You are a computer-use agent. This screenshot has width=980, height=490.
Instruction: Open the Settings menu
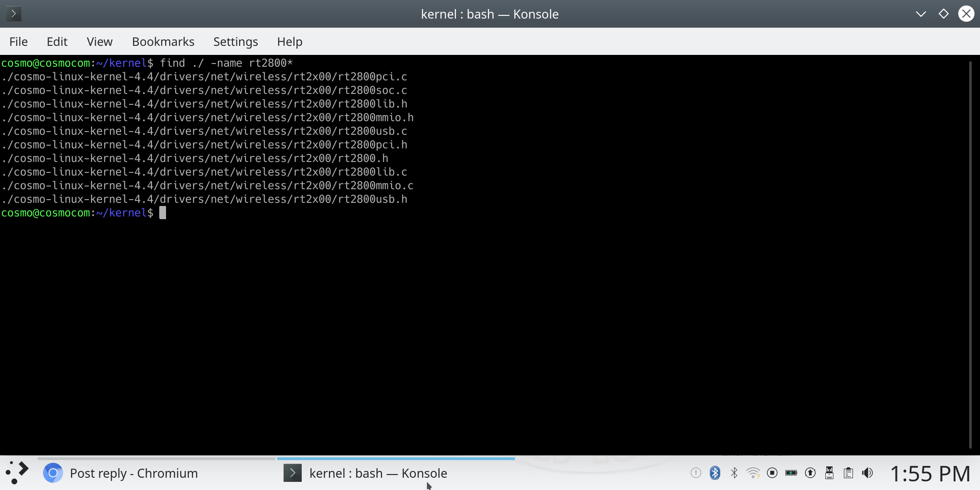pyautogui.click(x=235, y=42)
